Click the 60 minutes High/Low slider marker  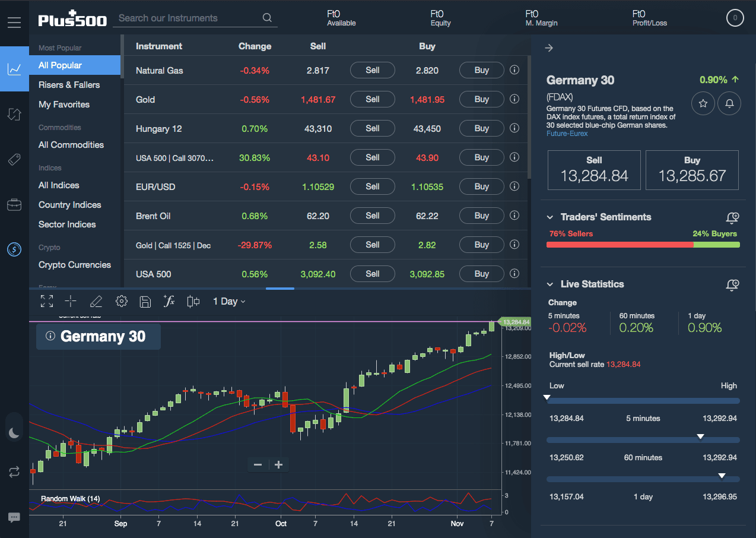(701, 436)
